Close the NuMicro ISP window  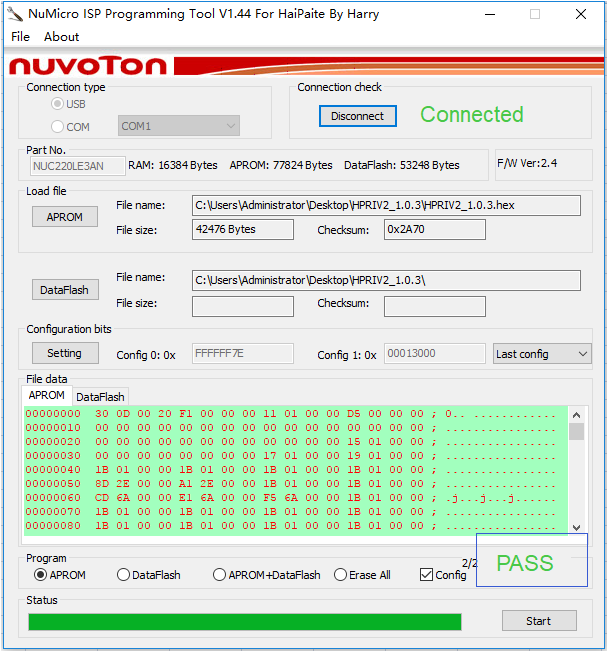[x=581, y=14]
